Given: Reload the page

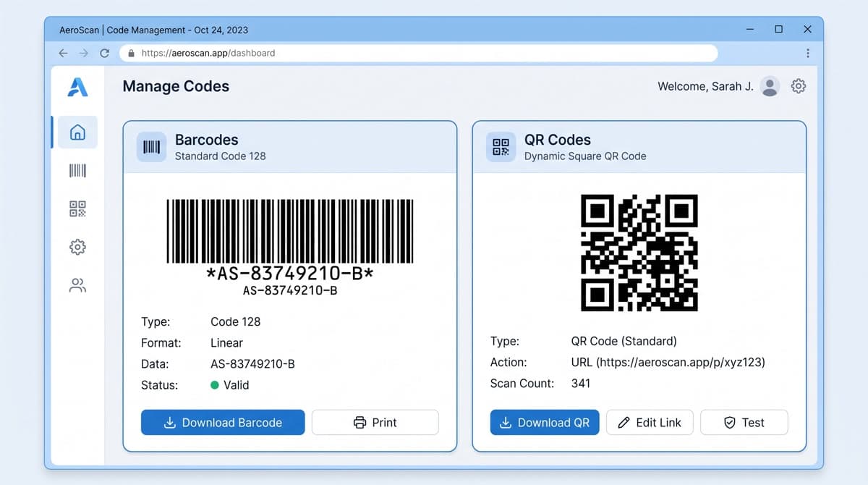Looking at the screenshot, I should (104, 53).
